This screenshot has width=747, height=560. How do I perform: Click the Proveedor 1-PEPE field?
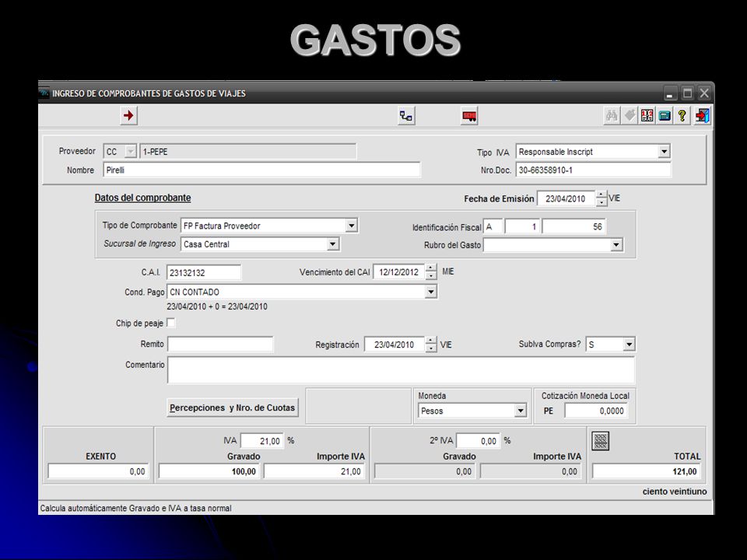pyautogui.click(x=247, y=152)
